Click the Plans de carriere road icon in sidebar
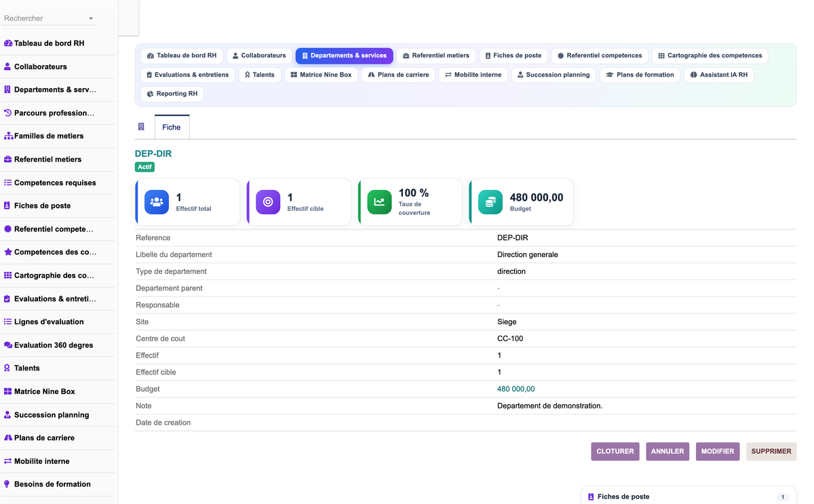 click(x=8, y=438)
